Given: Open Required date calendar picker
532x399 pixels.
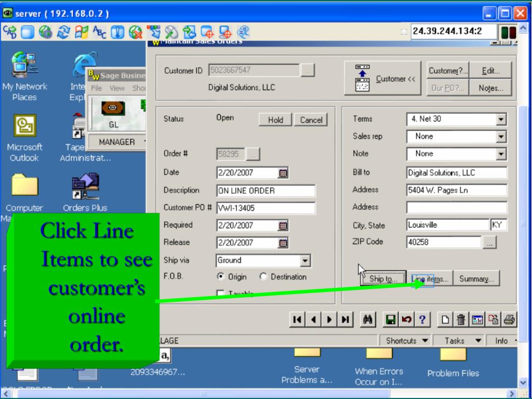Looking at the screenshot, I should click(283, 225).
